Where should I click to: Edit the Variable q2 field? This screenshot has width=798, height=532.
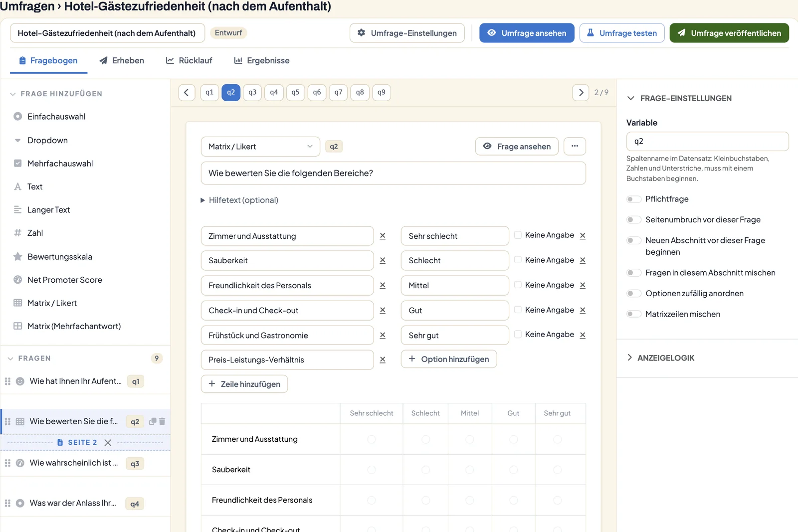707,141
